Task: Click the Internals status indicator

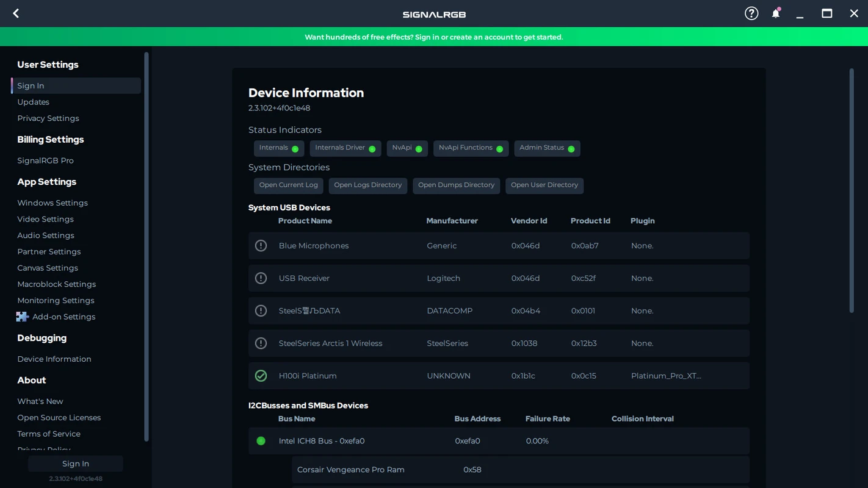Action: [279, 148]
